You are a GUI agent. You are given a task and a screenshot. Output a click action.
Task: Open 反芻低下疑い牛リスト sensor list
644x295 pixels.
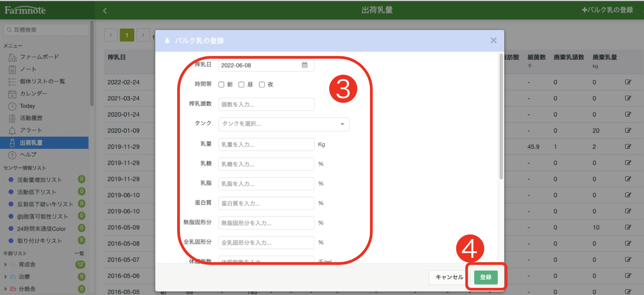coord(45,204)
